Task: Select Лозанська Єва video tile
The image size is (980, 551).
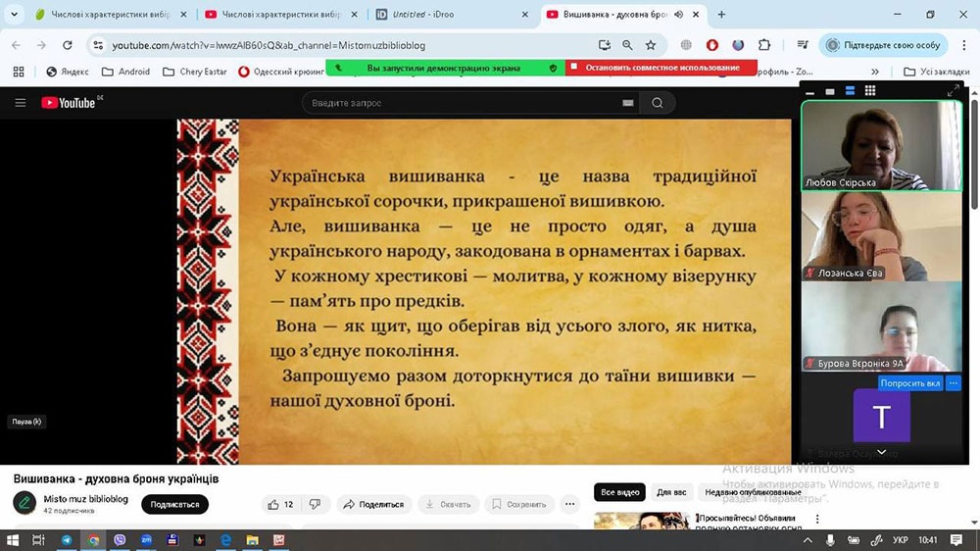Action: point(881,236)
